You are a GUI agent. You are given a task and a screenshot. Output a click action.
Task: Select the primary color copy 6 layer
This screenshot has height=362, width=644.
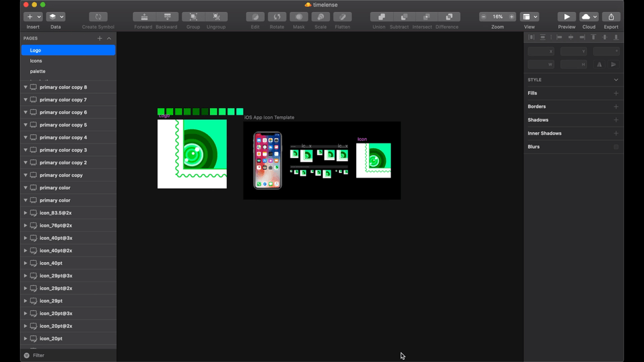(68, 112)
